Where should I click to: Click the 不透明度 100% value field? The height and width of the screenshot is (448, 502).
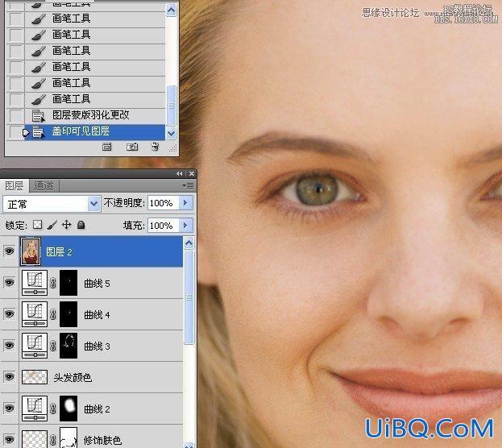point(163,203)
